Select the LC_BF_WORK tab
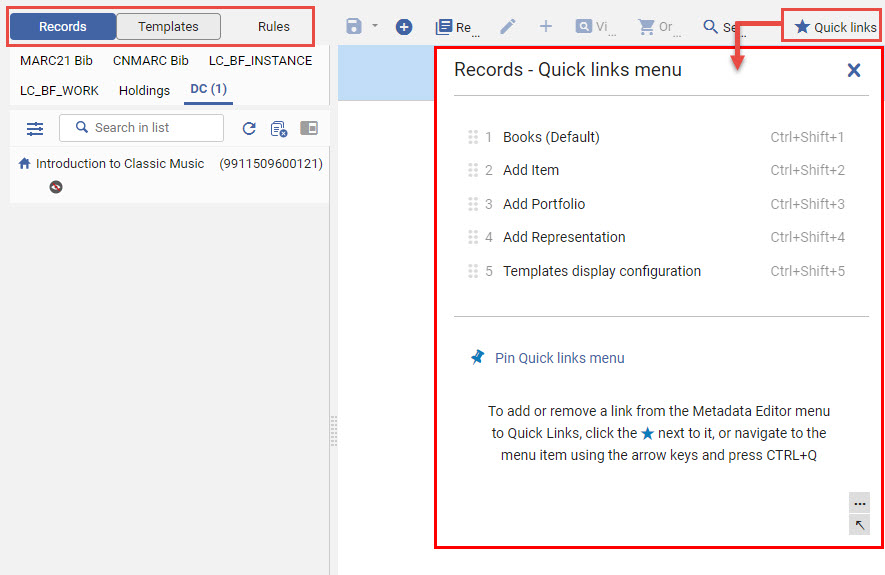The width and height of the screenshot is (885, 575). (x=59, y=90)
